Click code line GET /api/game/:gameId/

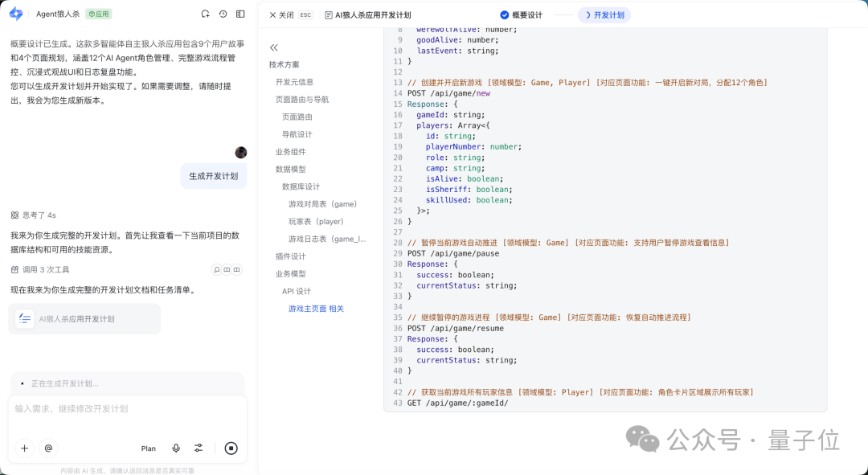click(458, 403)
